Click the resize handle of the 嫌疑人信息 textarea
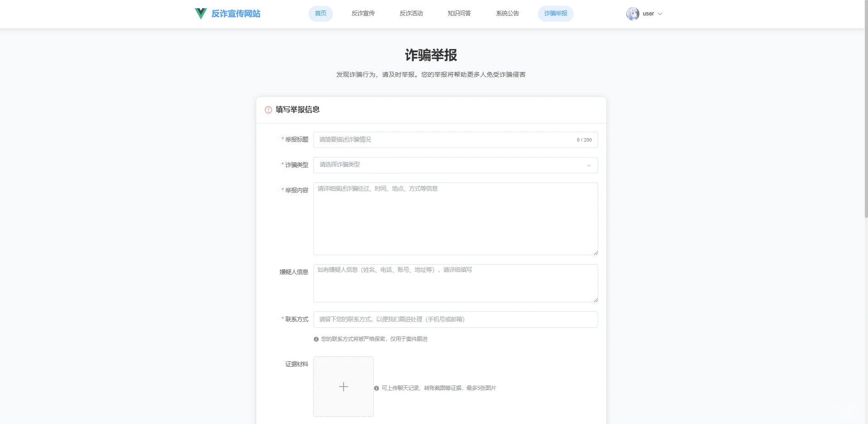 pos(595,299)
